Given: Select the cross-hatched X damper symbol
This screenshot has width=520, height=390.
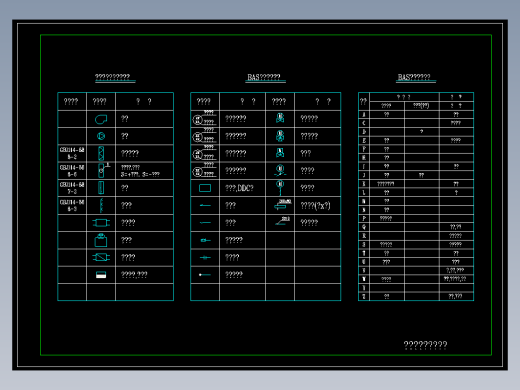Looking at the screenshot, I should click(x=101, y=153).
